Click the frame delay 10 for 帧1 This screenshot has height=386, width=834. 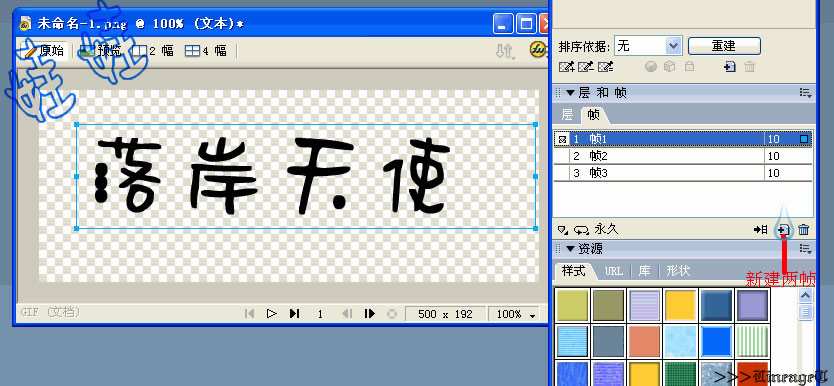click(774, 139)
